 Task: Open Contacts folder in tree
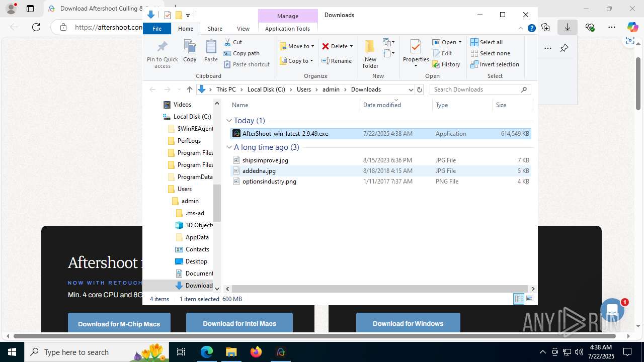point(197,249)
